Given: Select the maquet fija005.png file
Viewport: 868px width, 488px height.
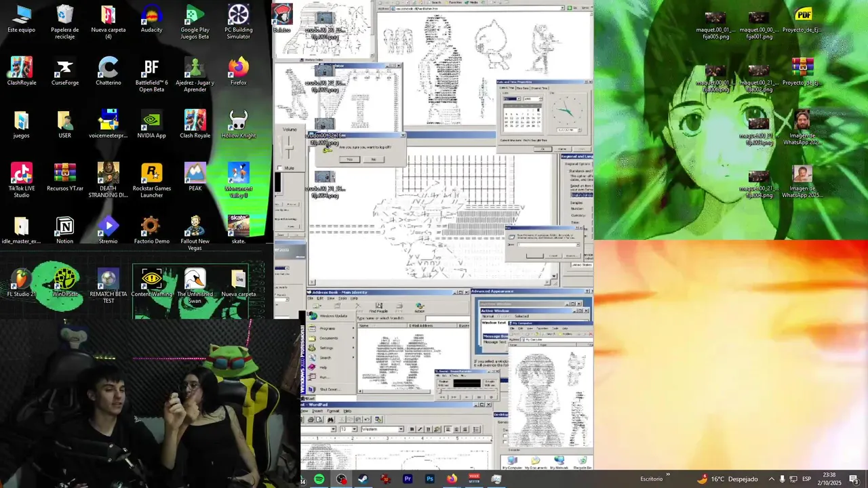Looking at the screenshot, I should [x=715, y=24].
